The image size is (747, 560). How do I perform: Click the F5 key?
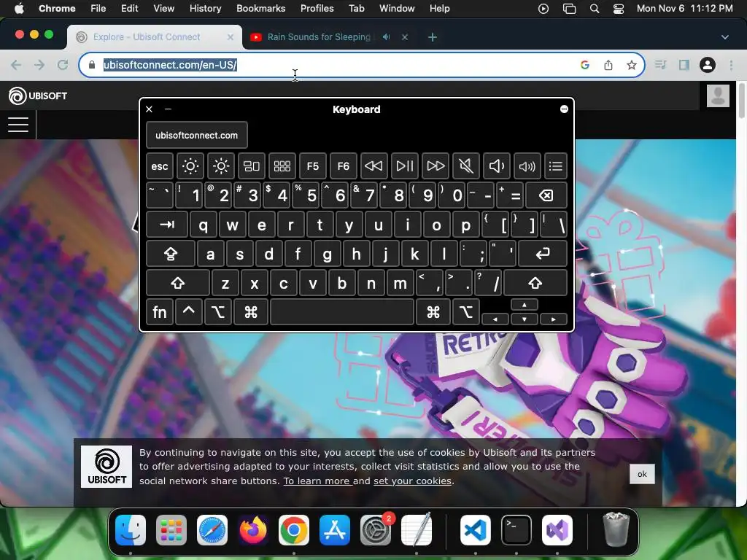coord(312,166)
